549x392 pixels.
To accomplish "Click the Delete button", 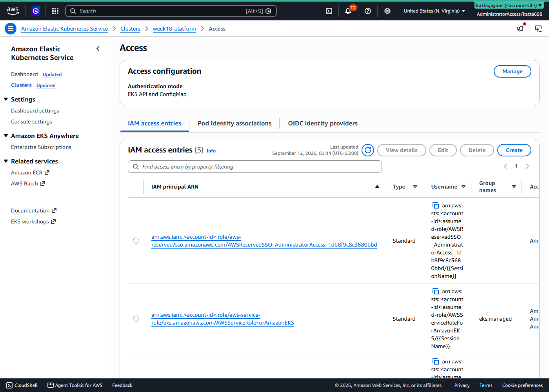I will click(477, 150).
